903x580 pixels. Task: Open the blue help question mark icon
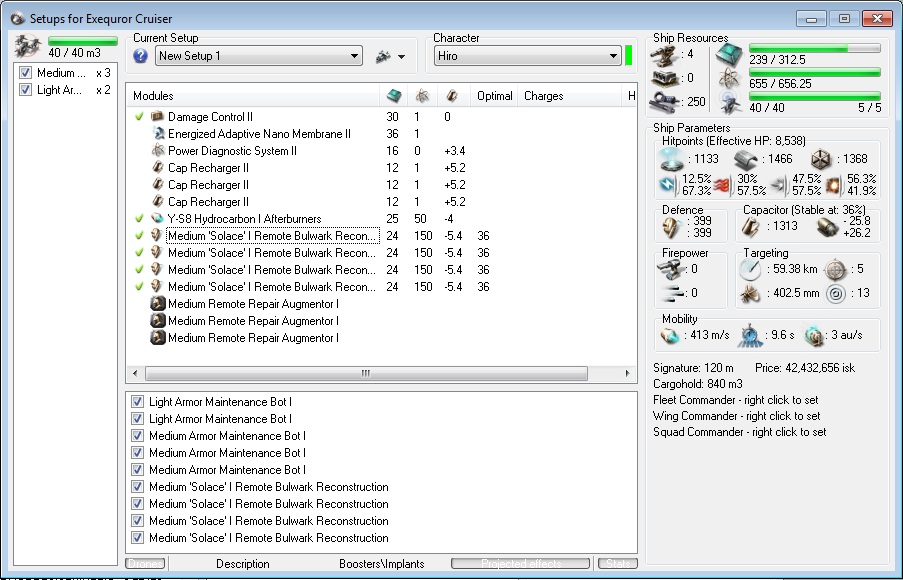tap(140, 56)
